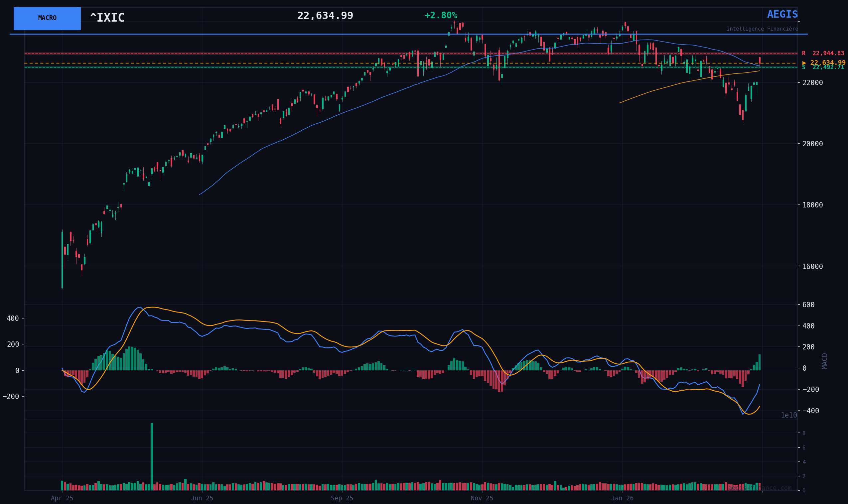This screenshot has width=848, height=504.
Task: Click the Intelligence Financière subtitle
Action: pyautogui.click(x=762, y=29)
